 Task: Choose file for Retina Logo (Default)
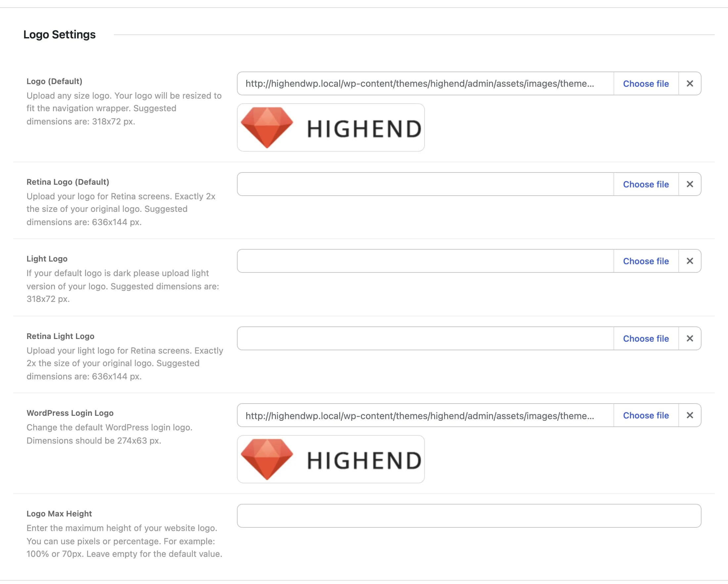point(646,184)
